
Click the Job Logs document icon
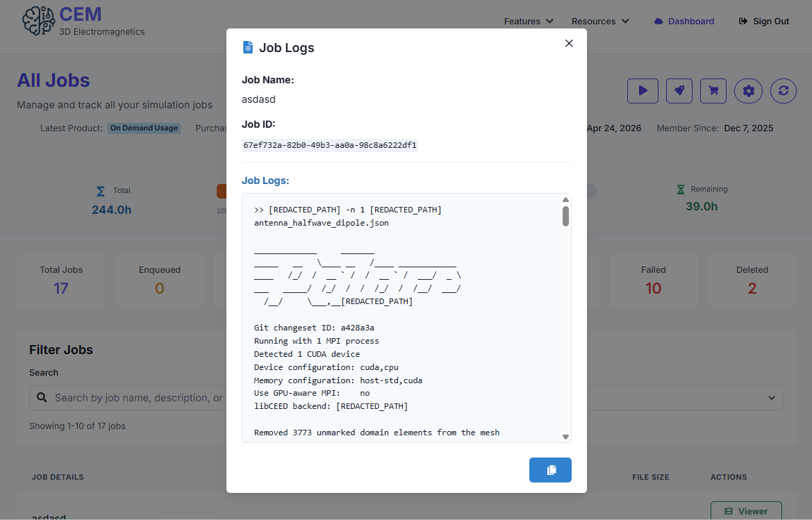click(x=248, y=48)
